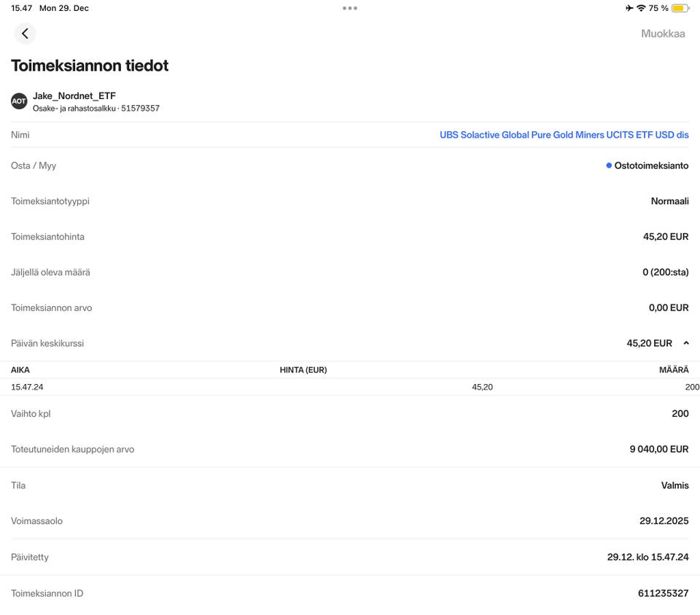Tap the AOT account badge icon
The height and width of the screenshot is (615, 700).
click(19, 101)
